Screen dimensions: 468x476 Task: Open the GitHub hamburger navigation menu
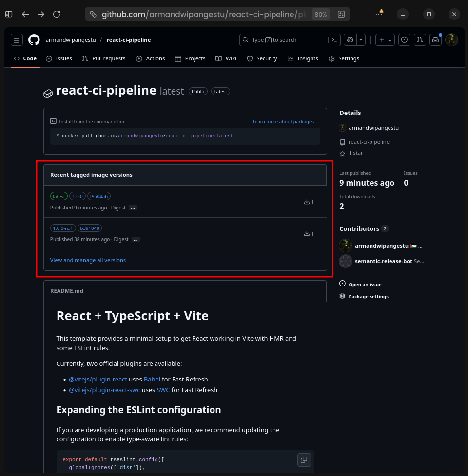[x=17, y=40]
